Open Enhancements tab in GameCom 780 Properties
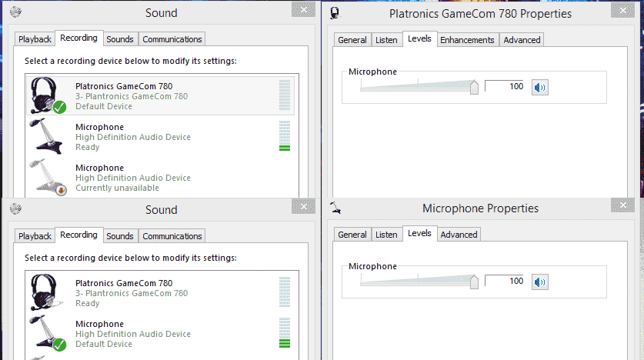 click(x=467, y=40)
